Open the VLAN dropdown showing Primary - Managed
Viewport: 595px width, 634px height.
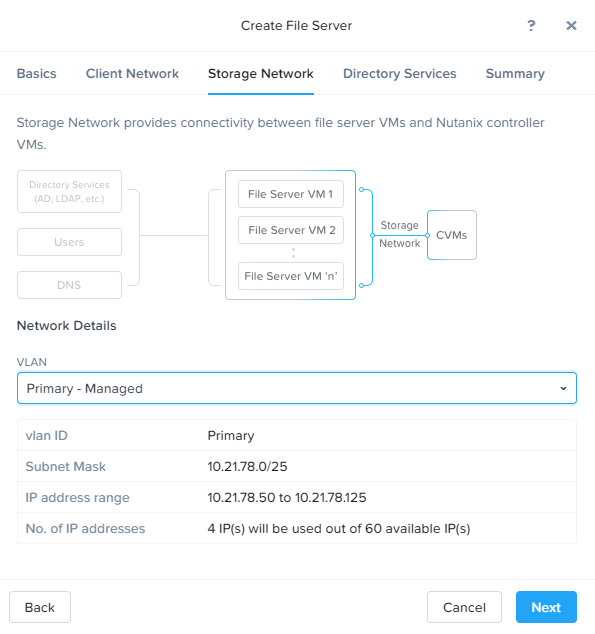click(x=297, y=388)
